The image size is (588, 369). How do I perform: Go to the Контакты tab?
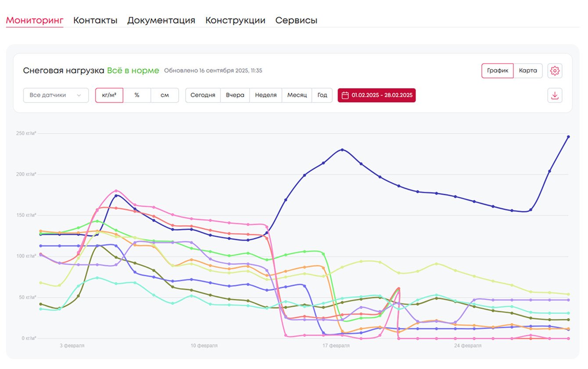coord(95,20)
